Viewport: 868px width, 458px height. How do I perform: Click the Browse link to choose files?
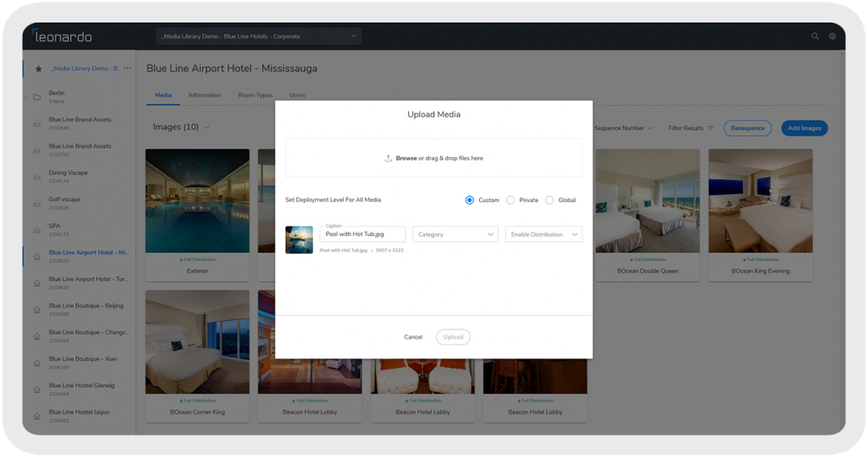(x=405, y=158)
